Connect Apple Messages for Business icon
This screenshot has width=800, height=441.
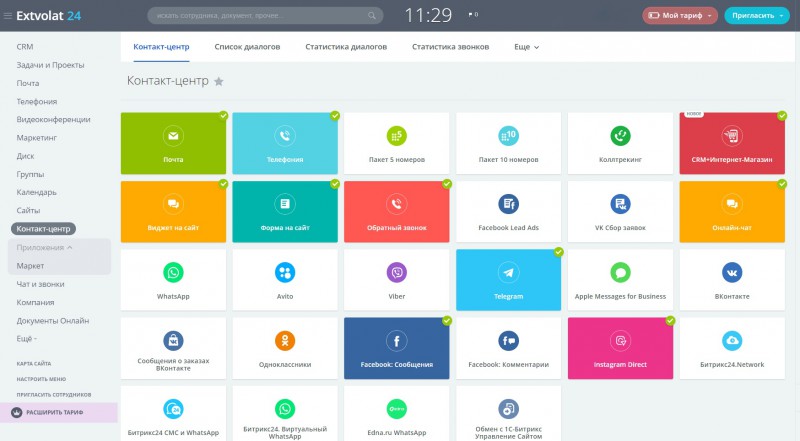pyautogui.click(x=620, y=273)
